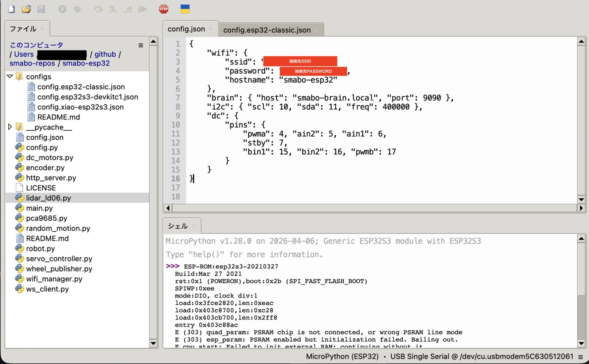This screenshot has height=364, width=589.
Task: Stop the backend with the red STOP icon
Action: [x=164, y=9]
